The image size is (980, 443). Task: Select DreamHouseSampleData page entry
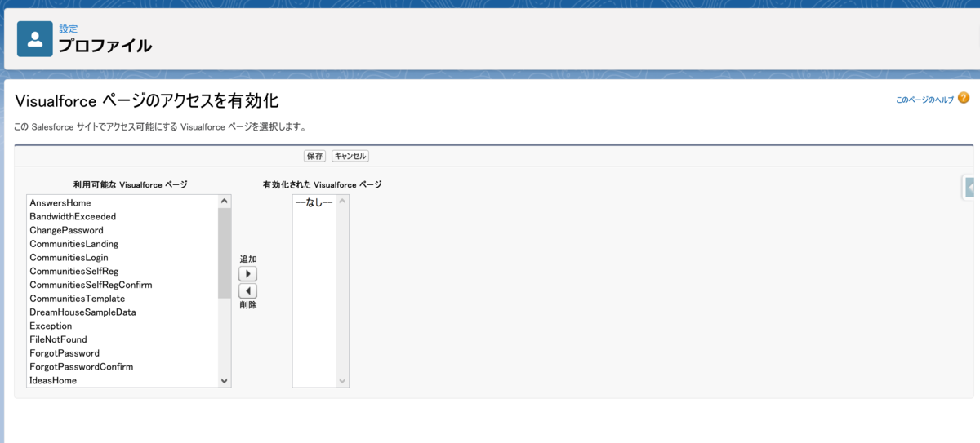[122, 312]
